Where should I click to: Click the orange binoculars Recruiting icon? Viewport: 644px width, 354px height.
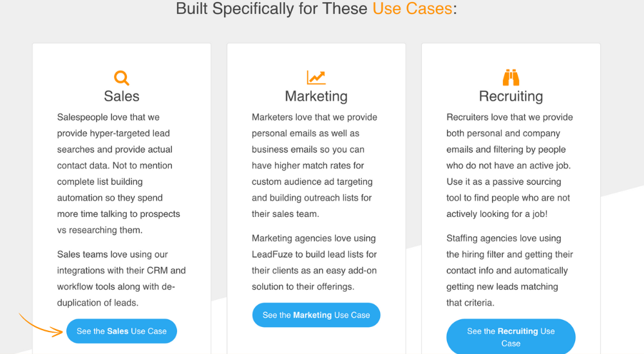[x=511, y=77]
